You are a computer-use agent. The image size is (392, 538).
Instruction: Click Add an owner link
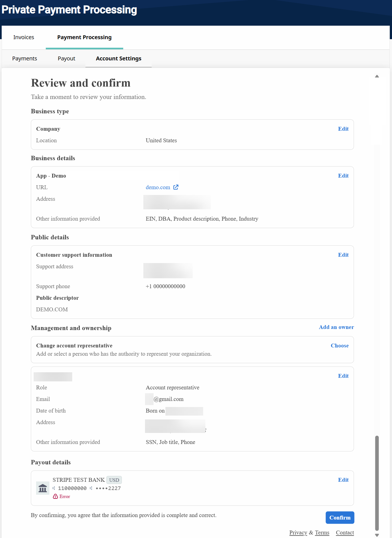coord(336,327)
